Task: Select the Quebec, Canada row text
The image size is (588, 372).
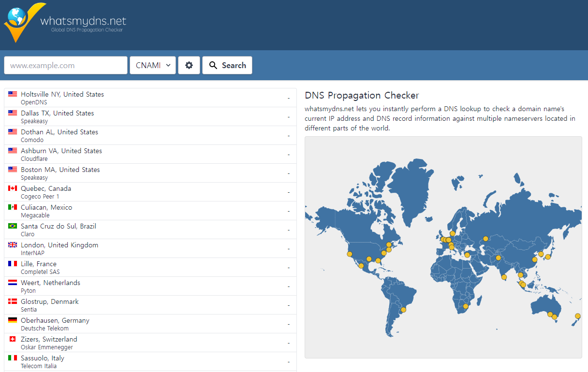Action: point(46,188)
